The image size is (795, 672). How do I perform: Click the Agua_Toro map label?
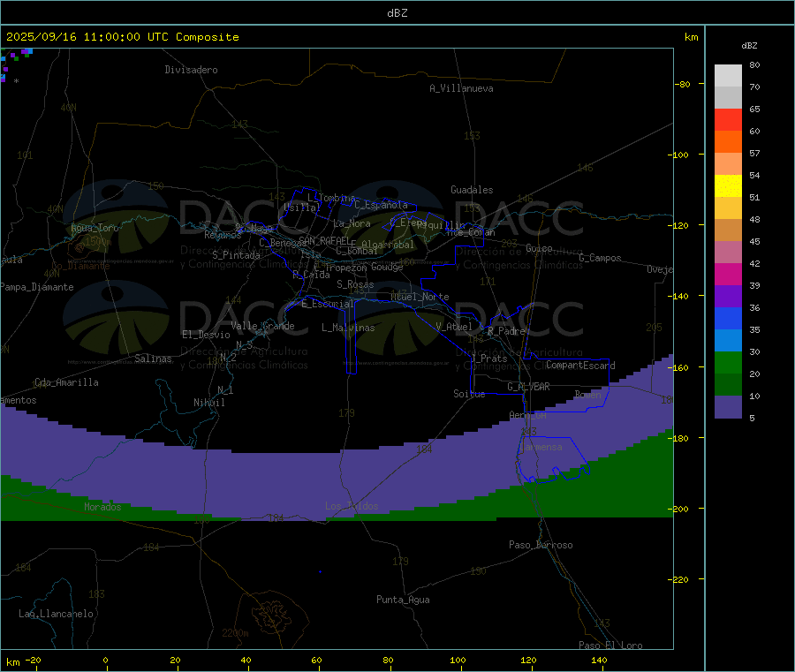95,228
